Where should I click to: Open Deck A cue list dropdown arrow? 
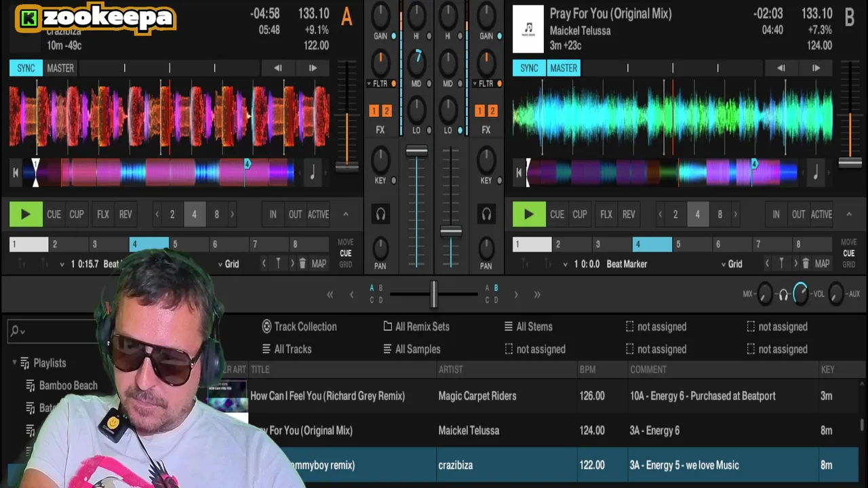[62, 264]
